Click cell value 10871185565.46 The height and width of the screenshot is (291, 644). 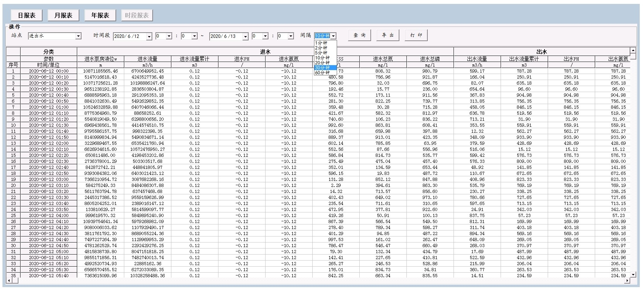(x=101, y=71)
